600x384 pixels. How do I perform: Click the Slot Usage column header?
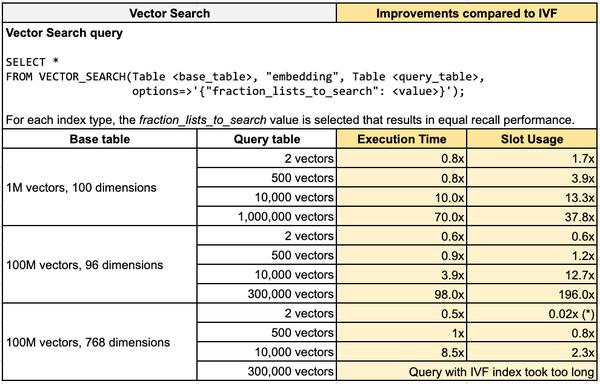(532, 139)
